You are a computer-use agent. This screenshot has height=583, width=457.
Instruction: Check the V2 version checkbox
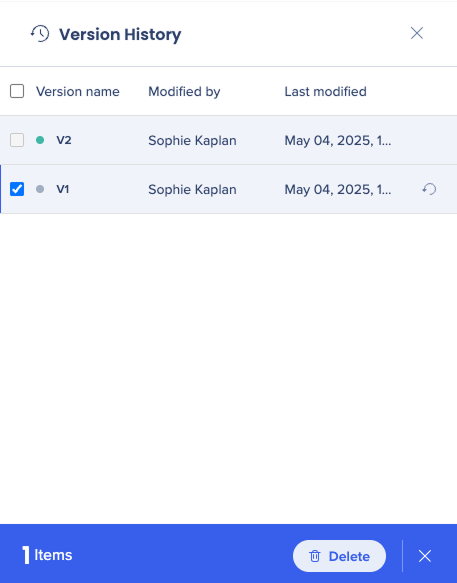(17, 140)
